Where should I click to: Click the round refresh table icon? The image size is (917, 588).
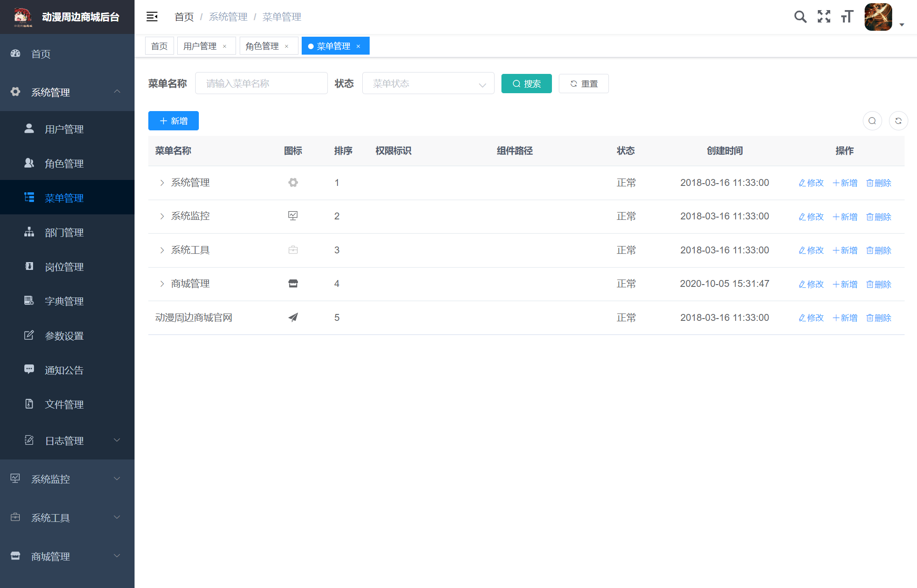[x=898, y=121]
